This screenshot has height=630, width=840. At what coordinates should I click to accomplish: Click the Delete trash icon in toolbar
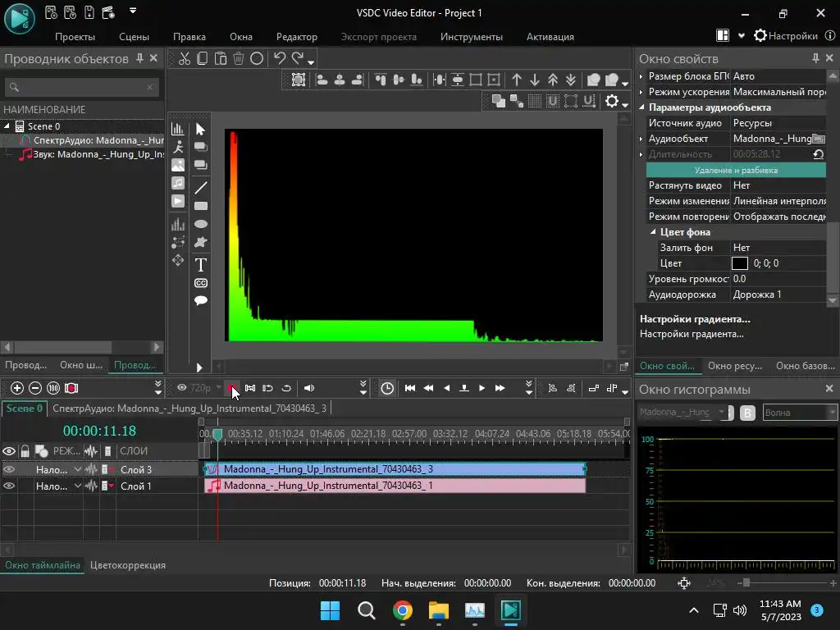click(239, 58)
